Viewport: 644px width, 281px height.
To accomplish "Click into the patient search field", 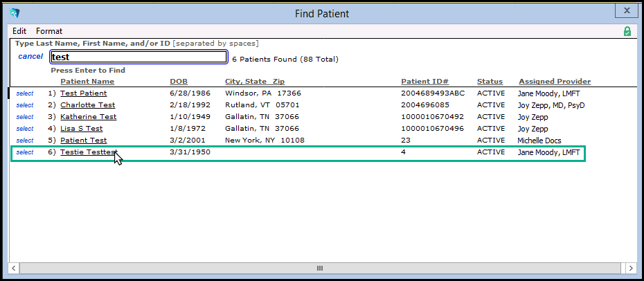I will click(x=138, y=57).
